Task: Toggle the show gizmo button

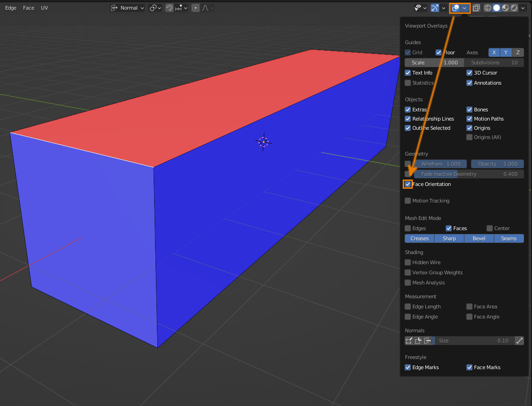Action: tap(434, 8)
